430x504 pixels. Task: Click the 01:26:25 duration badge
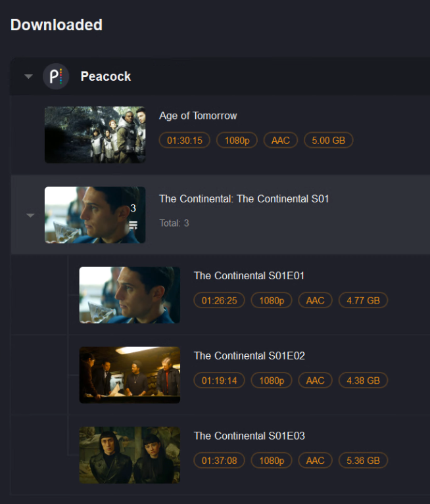coord(219,300)
